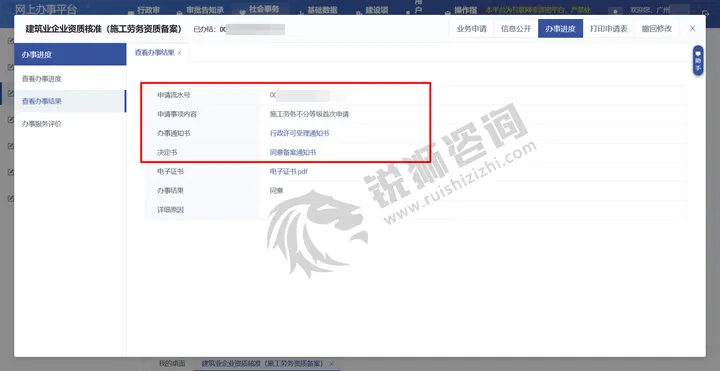Click 行政审 in the background top navigation
The height and width of the screenshot is (371, 720).
(x=147, y=10)
